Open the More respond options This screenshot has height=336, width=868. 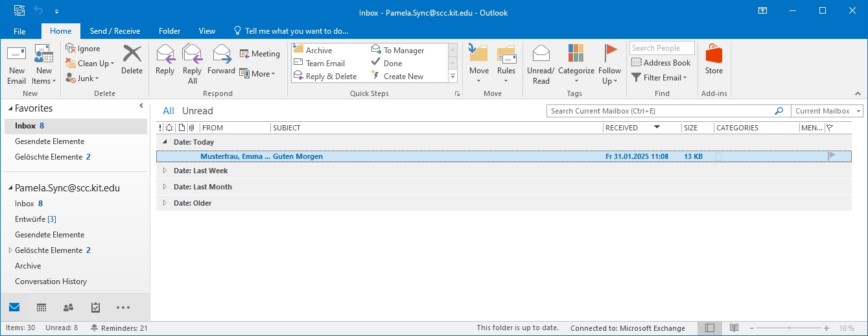pyautogui.click(x=257, y=73)
